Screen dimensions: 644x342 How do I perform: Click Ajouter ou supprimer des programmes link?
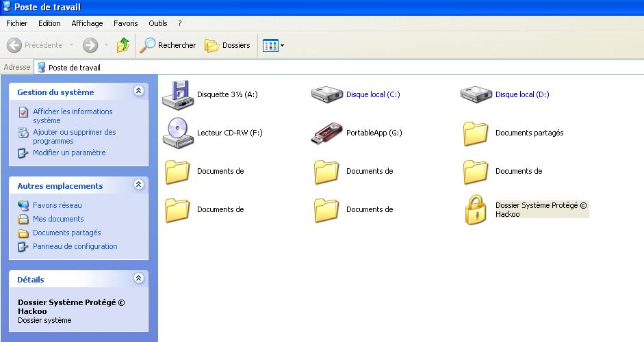click(x=74, y=136)
